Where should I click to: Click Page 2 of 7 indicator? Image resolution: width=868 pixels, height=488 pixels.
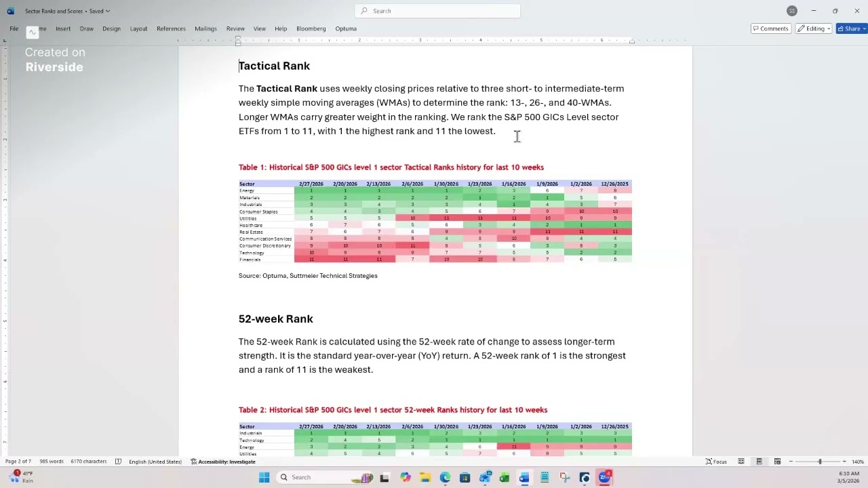[x=18, y=462]
